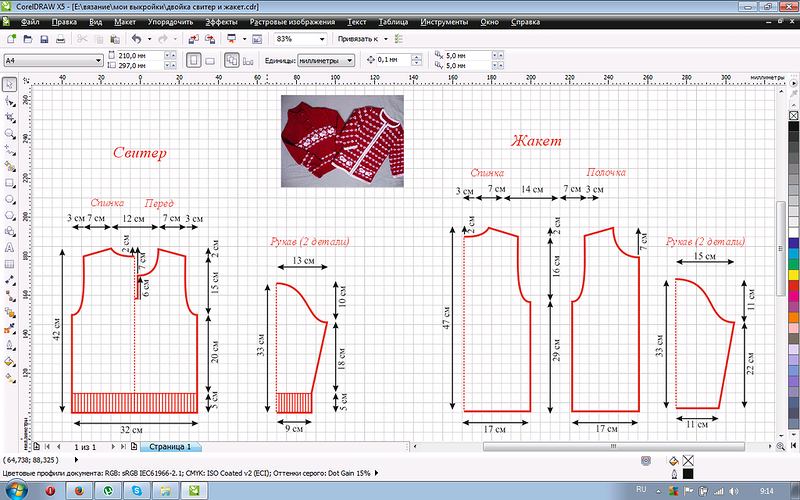Click the page width field 210,0 мм
Image resolution: width=800 pixels, height=500 pixels.
[140, 55]
